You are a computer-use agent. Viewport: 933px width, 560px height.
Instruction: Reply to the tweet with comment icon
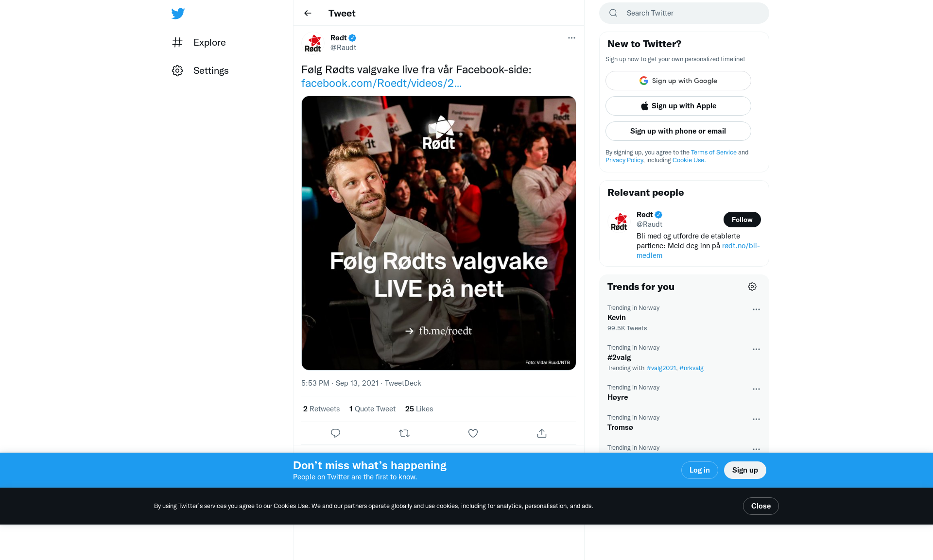point(335,433)
